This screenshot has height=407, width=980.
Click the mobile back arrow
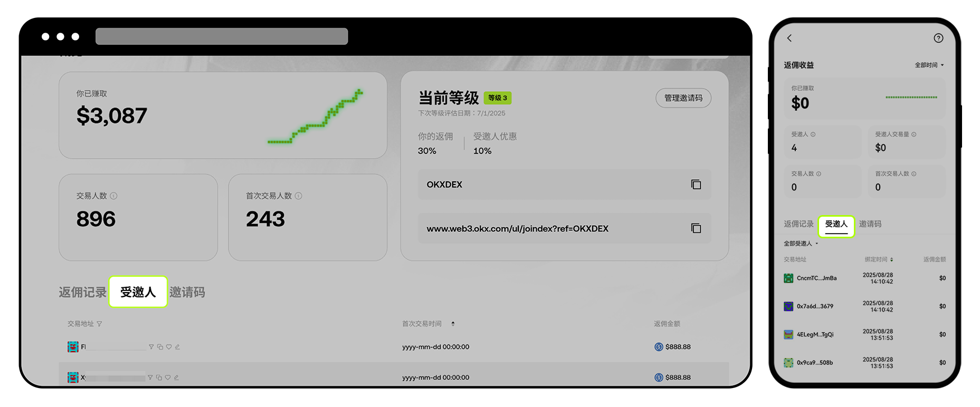(x=789, y=38)
